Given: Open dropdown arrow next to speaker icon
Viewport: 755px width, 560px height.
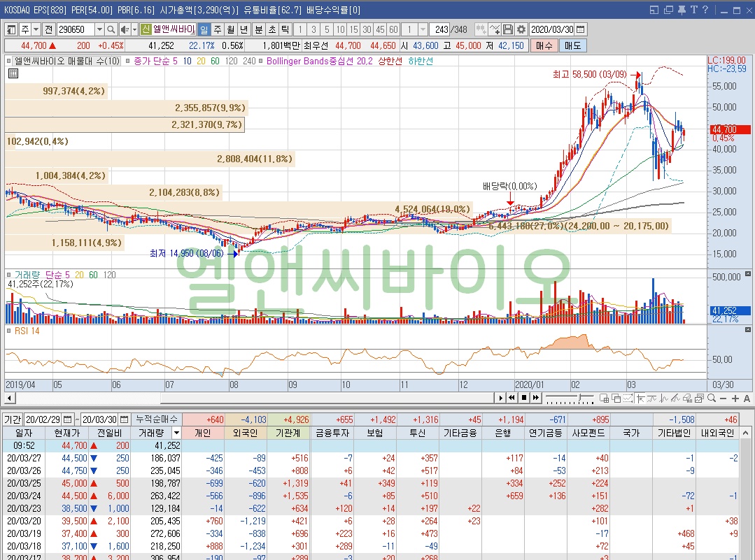Looking at the screenshot, I should [x=135, y=30].
